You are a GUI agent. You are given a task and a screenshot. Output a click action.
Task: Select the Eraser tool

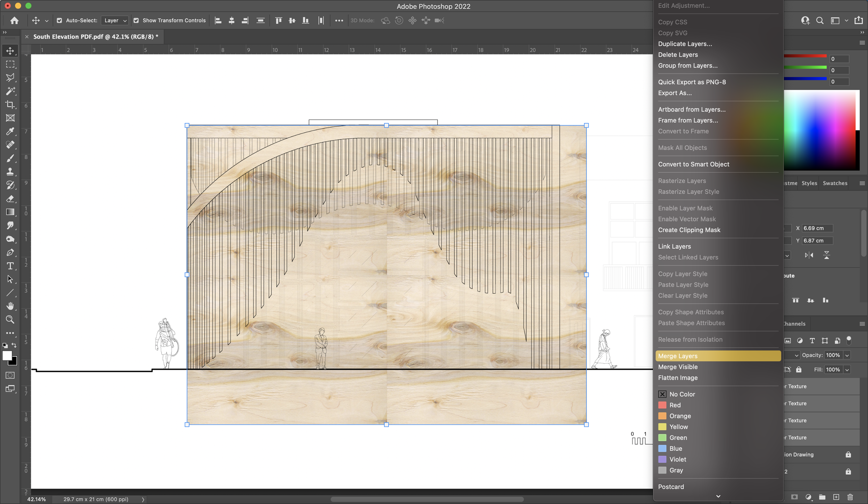coord(10,199)
